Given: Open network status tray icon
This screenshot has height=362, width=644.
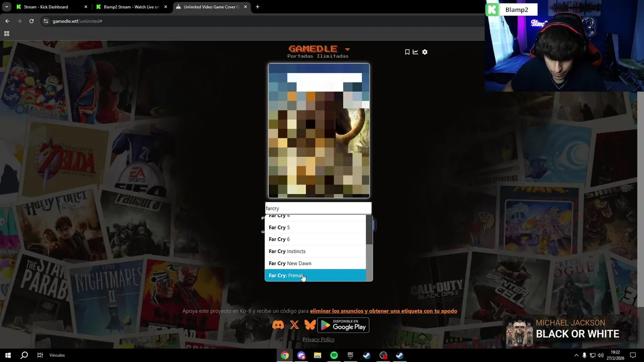Looking at the screenshot, I should (592, 355).
